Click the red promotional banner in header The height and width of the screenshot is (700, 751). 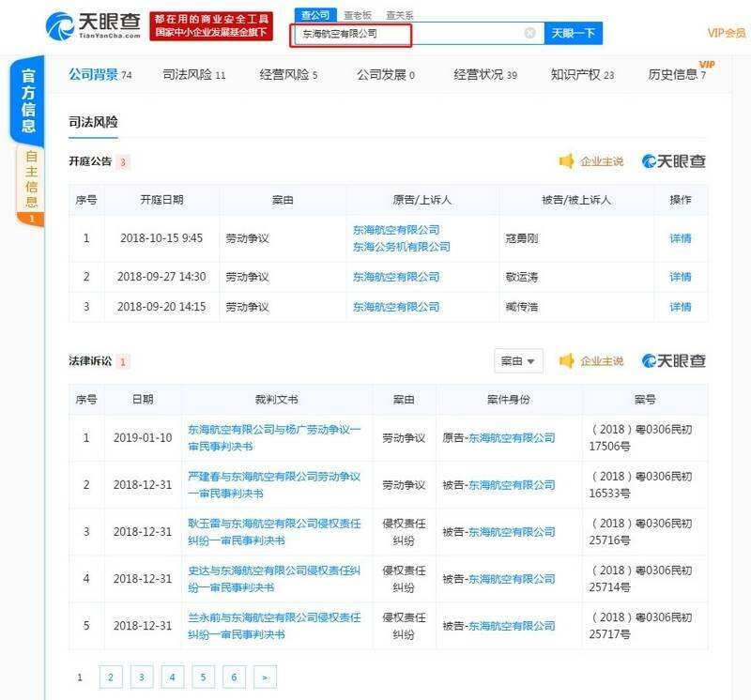pos(211,26)
